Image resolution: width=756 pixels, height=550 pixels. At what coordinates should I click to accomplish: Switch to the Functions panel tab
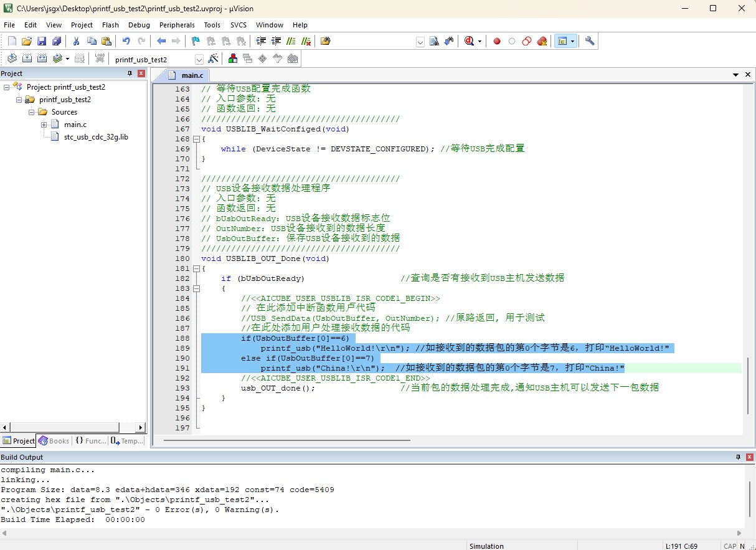pyautogui.click(x=91, y=440)
